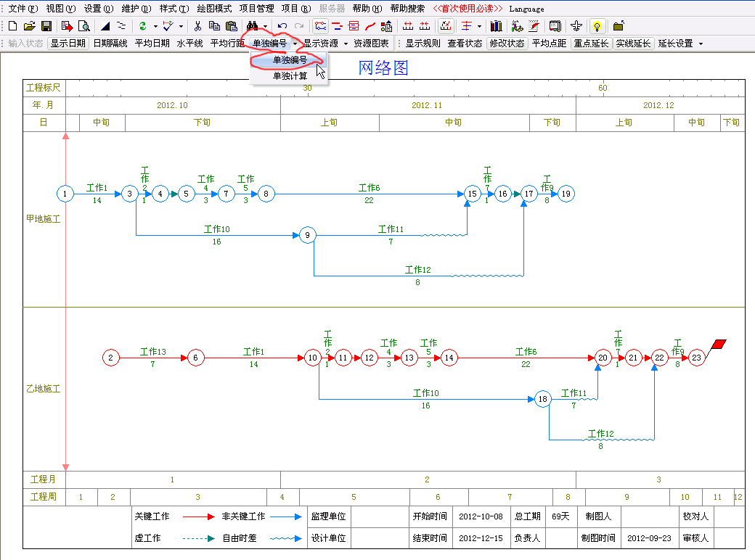
Task: Click the colored pencils icon
Action: click(x=517, y=26)
